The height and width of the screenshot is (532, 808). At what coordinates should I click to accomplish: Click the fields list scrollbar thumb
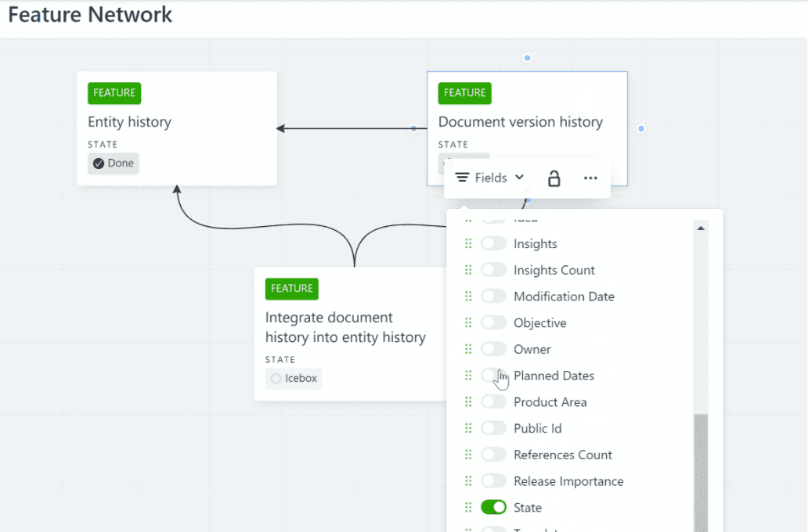pos(701,469)
